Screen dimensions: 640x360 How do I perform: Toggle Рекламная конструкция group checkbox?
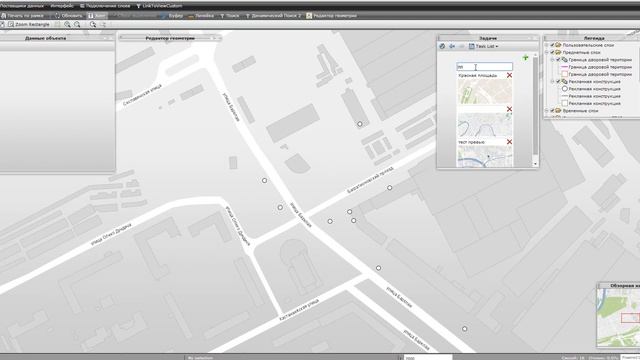(558, 82)
